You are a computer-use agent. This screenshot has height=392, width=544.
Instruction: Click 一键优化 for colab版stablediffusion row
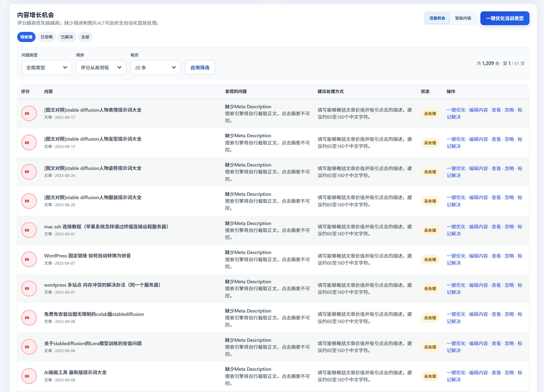[456, 314]
